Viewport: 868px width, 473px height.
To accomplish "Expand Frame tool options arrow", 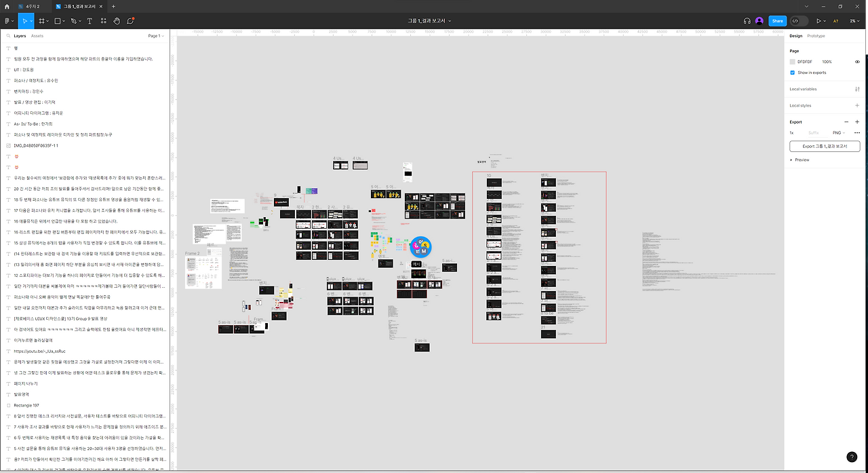I will 49,21.
